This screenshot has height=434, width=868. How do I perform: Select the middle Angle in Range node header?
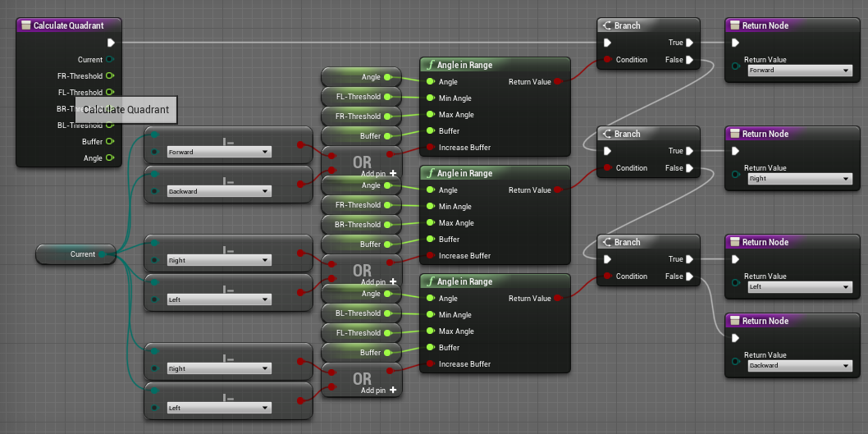(x=493, y=173)
